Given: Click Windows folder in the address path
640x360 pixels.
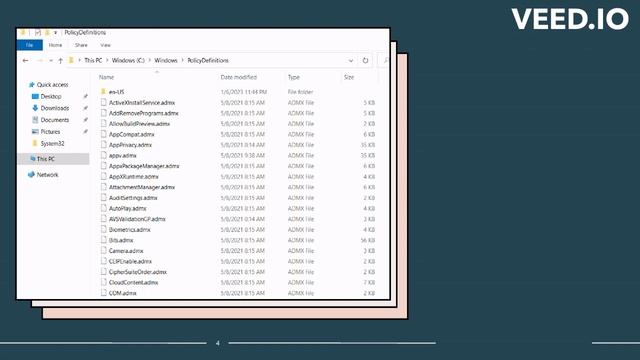Looking at the screenshot, I should click(x=166, y=60).
